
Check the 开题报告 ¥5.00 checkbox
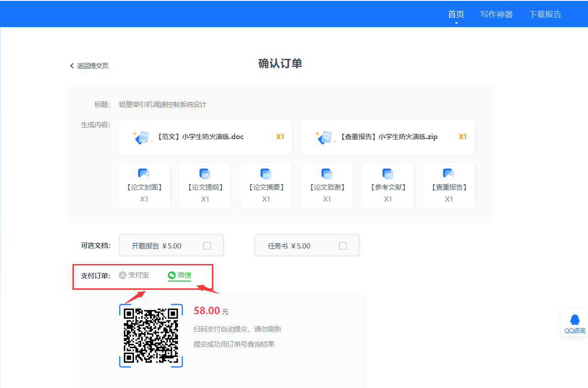pyautogui.click(x=207, y=246)
